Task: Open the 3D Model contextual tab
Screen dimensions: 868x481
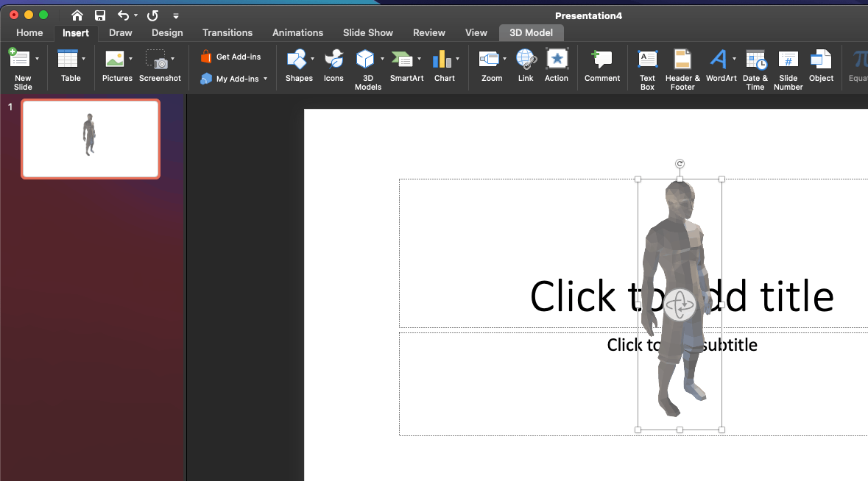Action: [x=532, y=32]
